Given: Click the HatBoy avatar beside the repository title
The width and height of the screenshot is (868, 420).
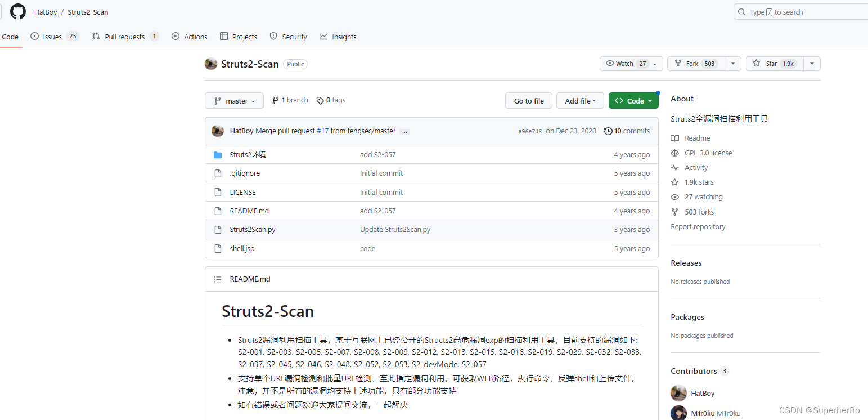Looking at the screenshot, I should (211, 64).
